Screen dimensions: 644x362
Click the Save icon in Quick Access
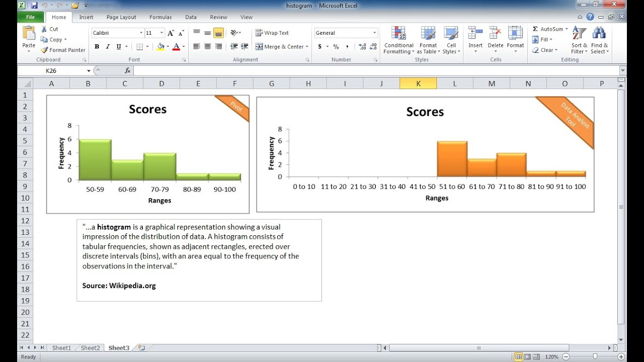click(34, 6)
